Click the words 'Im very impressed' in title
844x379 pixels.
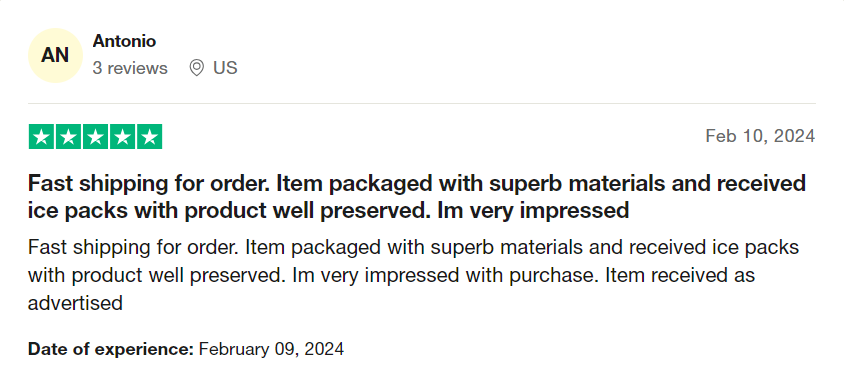pyautogui.click(x=533, y=210)
